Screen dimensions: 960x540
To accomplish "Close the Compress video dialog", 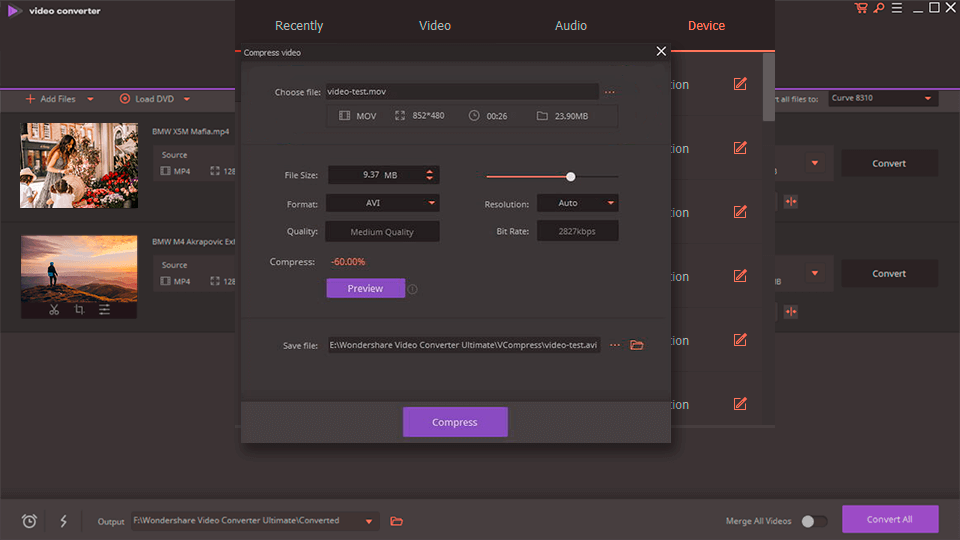I will (x=661, y=51).
